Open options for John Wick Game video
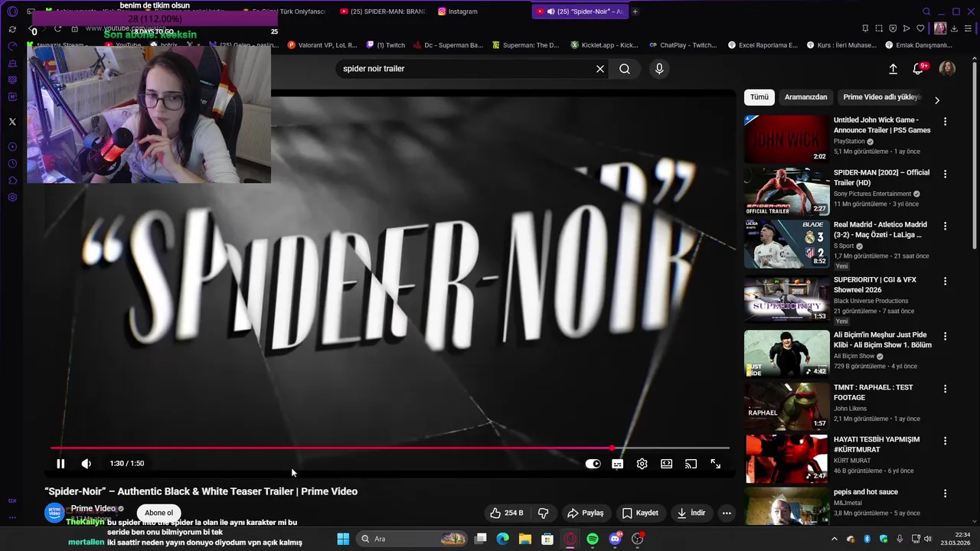 tap(945, 122)
